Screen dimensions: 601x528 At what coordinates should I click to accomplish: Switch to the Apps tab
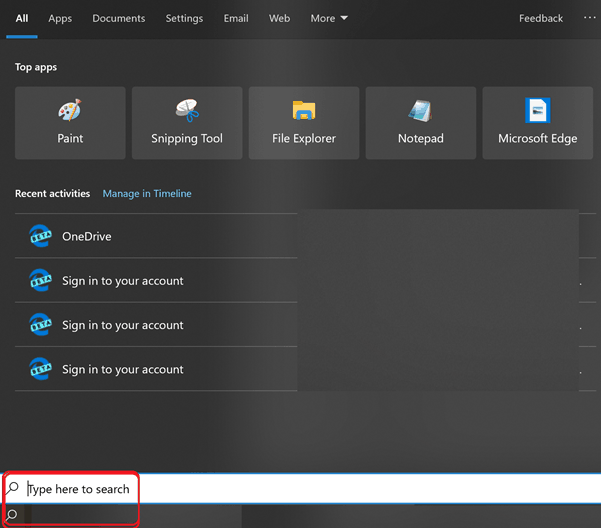click(x=60, y=18)
